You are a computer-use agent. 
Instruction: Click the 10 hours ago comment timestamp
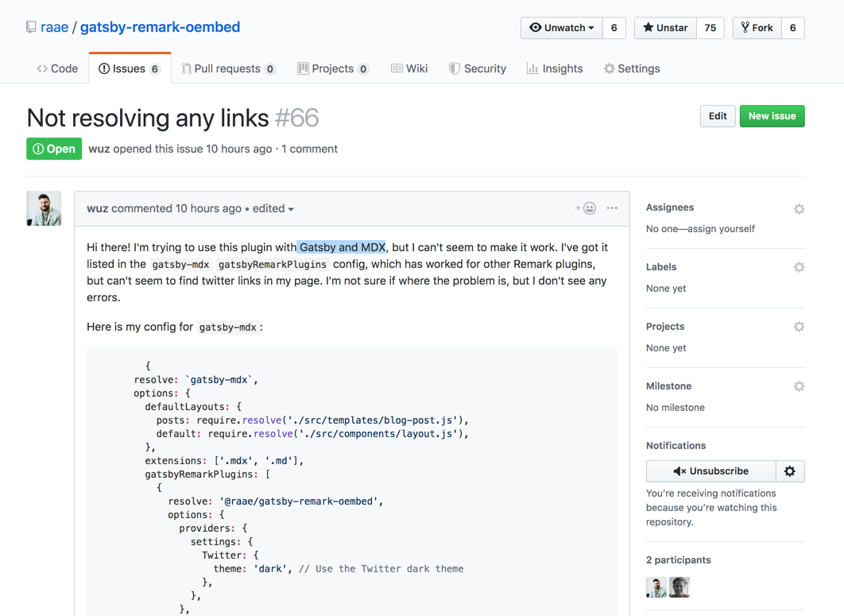click(x=208, y=208)
